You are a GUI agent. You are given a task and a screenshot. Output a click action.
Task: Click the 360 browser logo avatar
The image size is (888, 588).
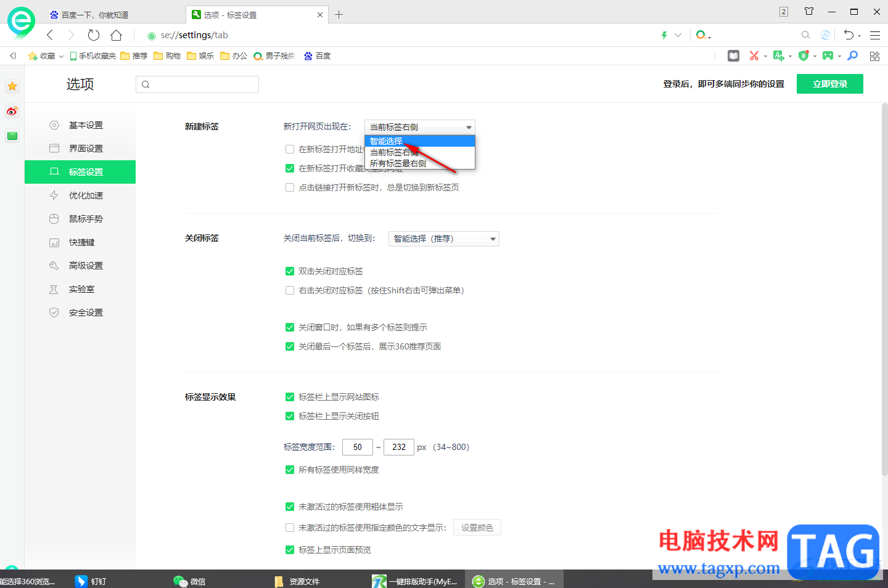tap(21, 22)
